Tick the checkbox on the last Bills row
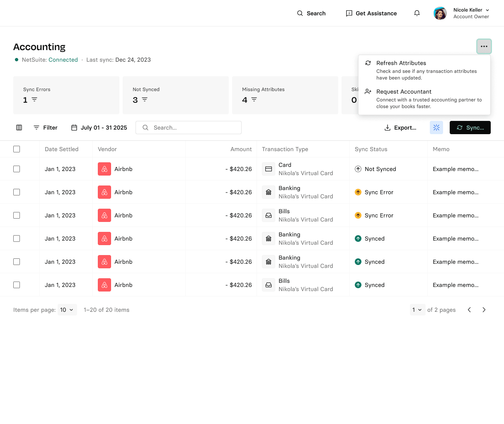The width and height of the screenshot is (504, 424). (17, 285)
